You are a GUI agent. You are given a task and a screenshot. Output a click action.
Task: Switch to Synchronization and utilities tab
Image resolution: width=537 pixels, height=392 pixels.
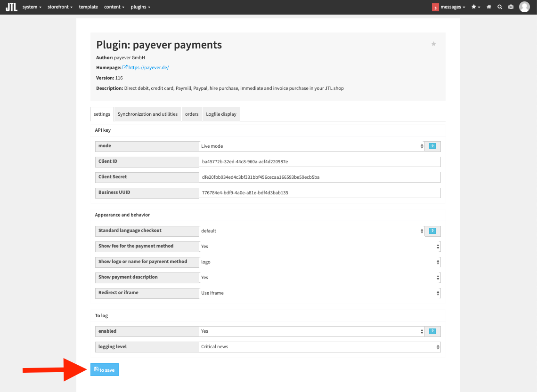coord(147,114)
